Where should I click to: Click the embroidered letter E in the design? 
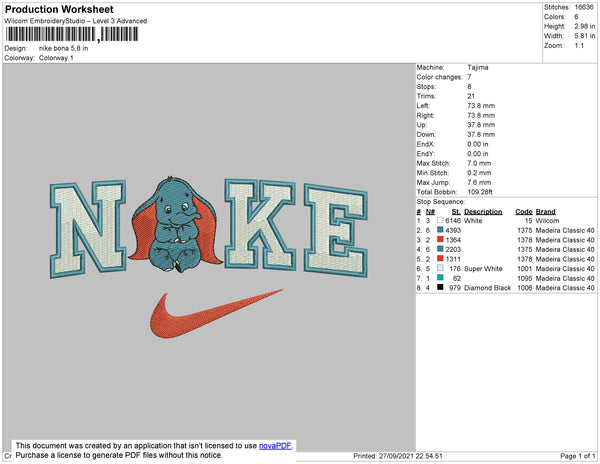pos(336,231)
